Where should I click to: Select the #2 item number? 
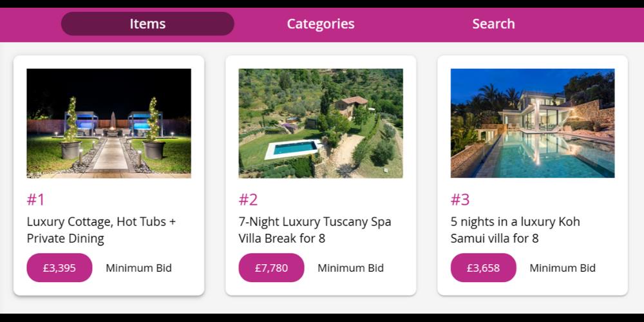coord(248,200)
